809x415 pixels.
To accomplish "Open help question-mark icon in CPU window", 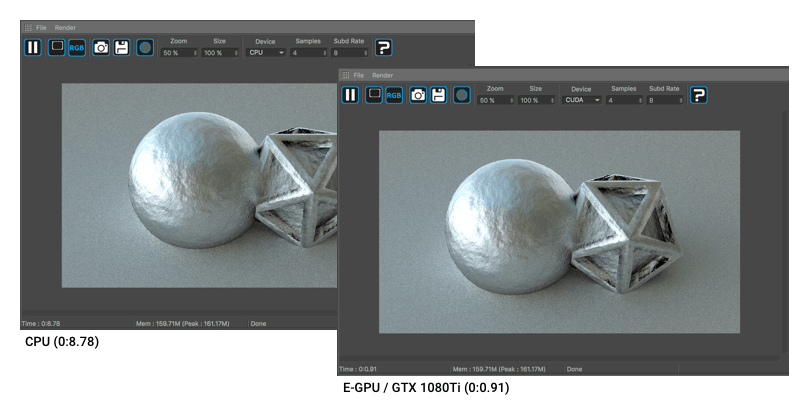I will (x=383, y=47).
